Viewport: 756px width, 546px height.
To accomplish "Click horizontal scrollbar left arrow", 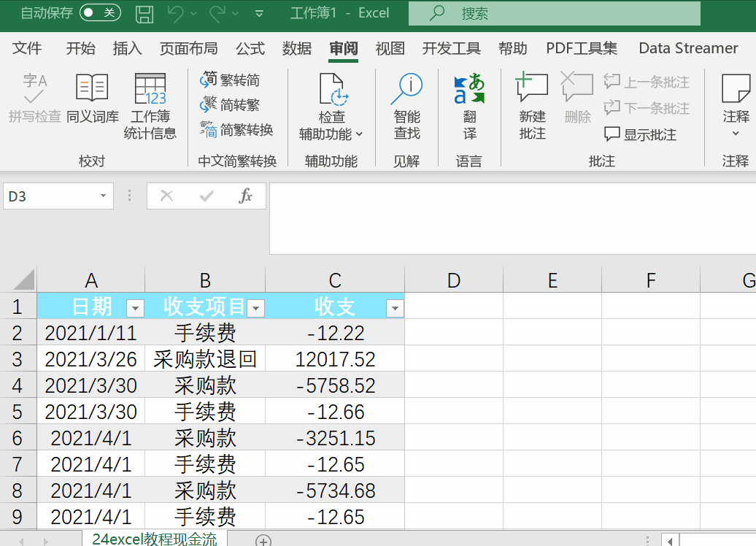I will pos(670,541).
